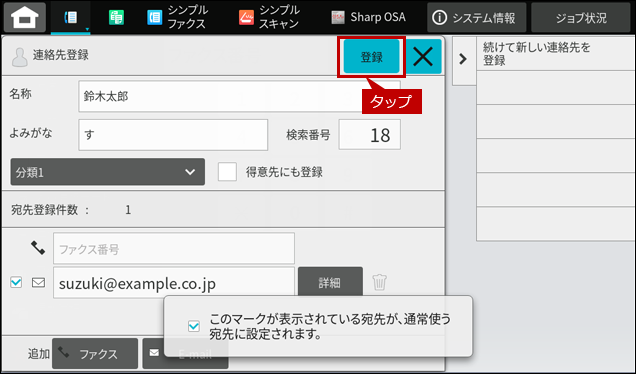
Task: Expand the action panel chevron
Action: 463,59
